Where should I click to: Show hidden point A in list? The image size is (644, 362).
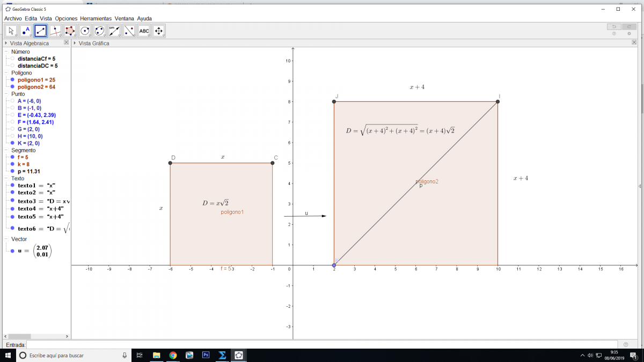point(12,101)
